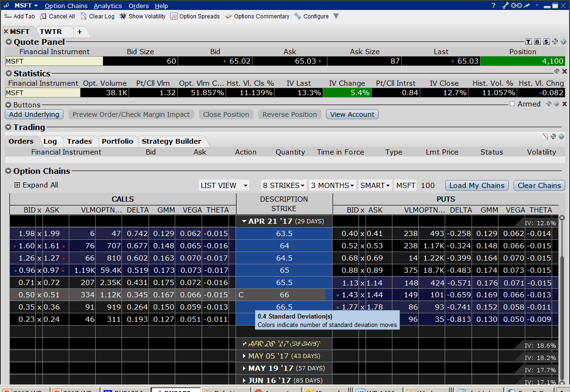The image size is (570, 392).
Task: Open the 8 STRIKES dropdown
Action: (x=284, y=185)
